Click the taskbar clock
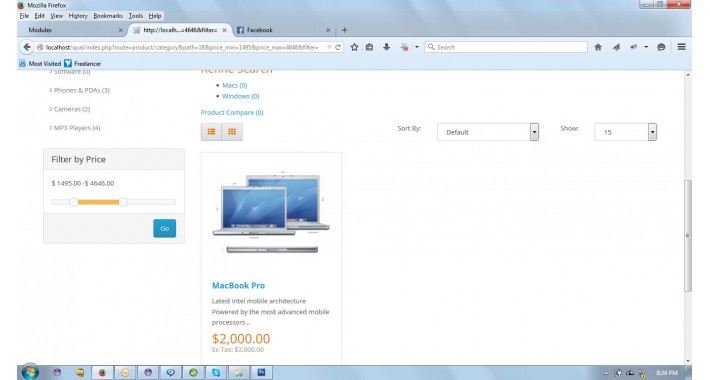 click(x=667, y=373)
